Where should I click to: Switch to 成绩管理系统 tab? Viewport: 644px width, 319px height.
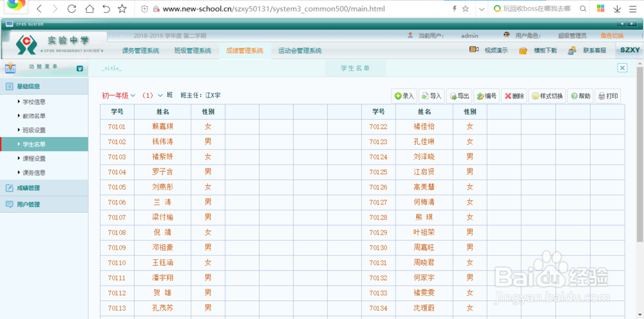coord(245,51)
